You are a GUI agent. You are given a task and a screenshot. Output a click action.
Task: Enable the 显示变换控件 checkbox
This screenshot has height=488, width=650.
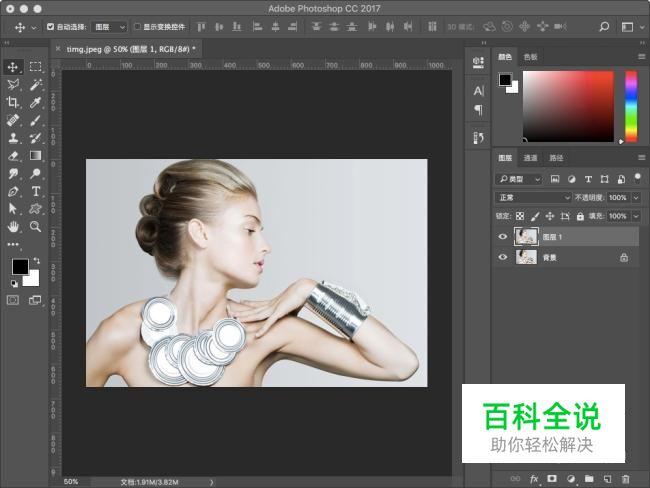pyautogui.click(x=138, y=27)
